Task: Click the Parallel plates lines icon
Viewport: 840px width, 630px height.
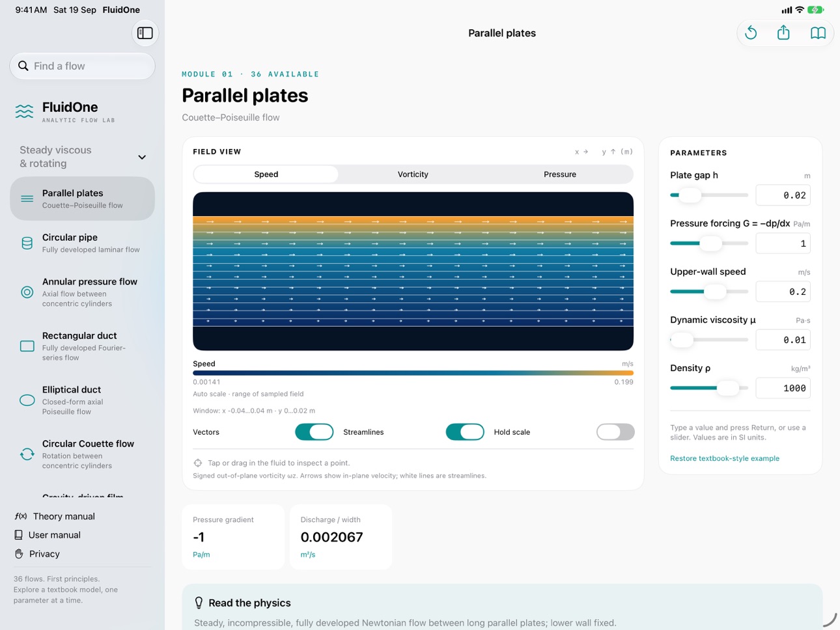Action: point(27,199)
